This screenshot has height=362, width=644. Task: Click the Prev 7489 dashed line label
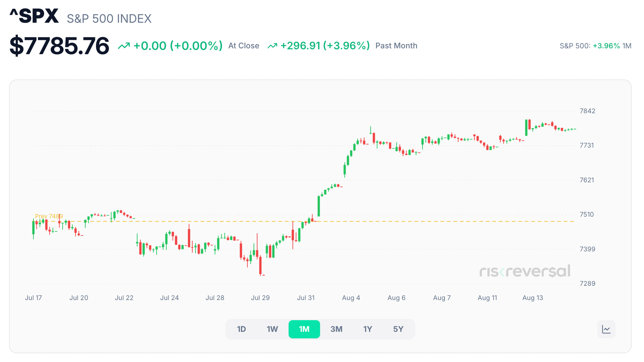49,216
